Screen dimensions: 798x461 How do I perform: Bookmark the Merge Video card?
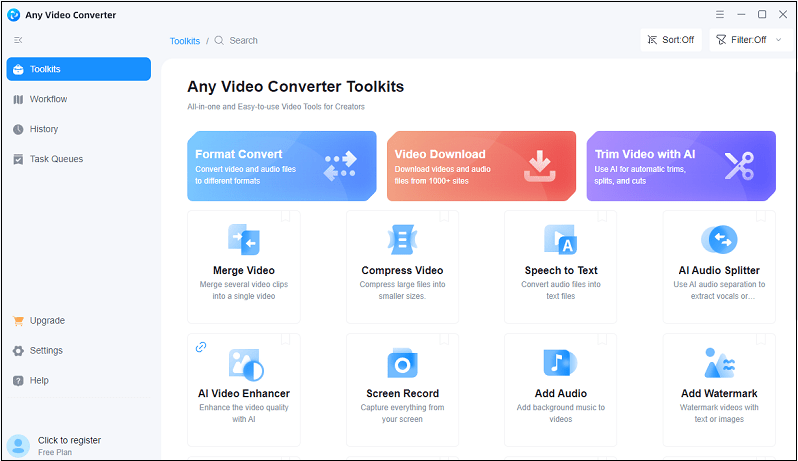[x=286, y=217]
